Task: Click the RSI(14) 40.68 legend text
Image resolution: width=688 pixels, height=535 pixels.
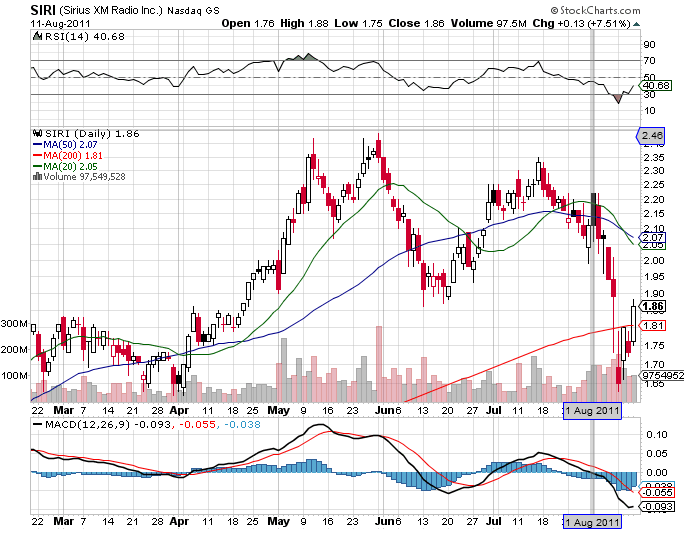Action: pos(85,36)
